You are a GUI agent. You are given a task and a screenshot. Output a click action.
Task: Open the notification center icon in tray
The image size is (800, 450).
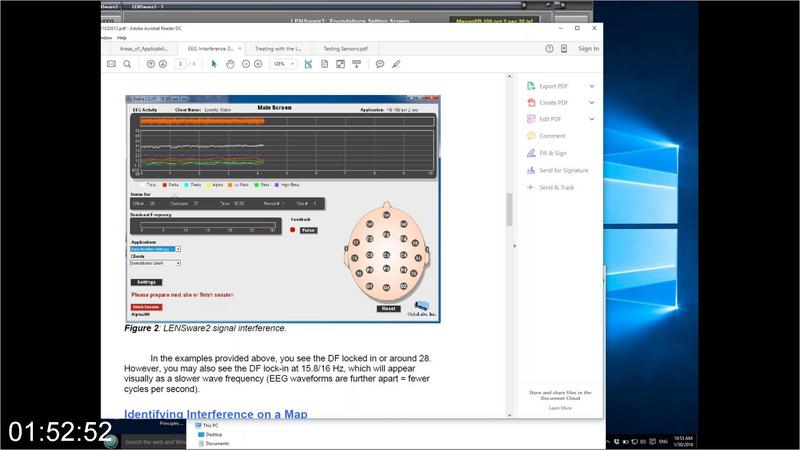(x=652, y=441)
